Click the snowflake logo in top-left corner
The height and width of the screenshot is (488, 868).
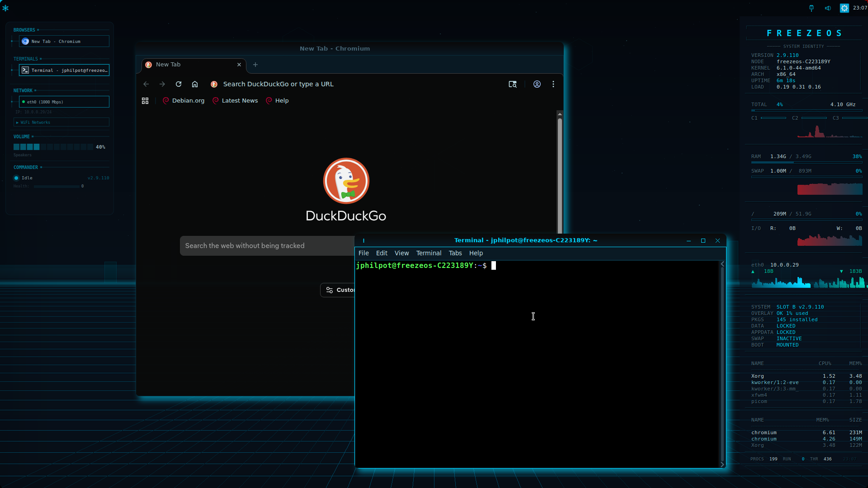[x=5, y=8]
